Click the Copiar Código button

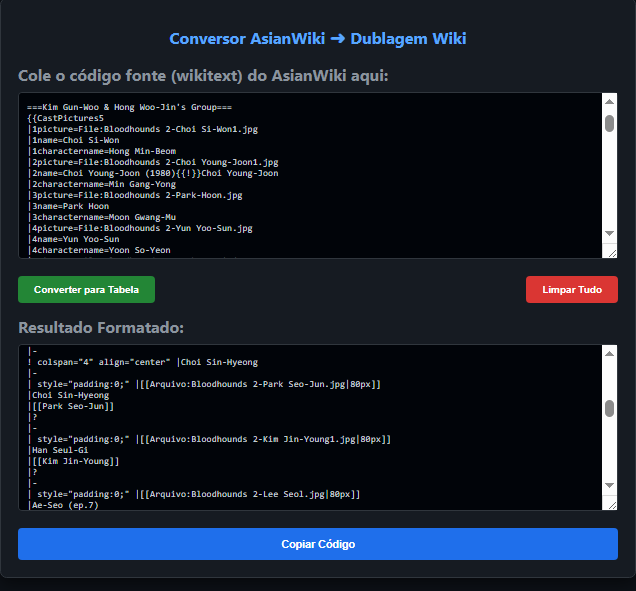coord(318,544)
